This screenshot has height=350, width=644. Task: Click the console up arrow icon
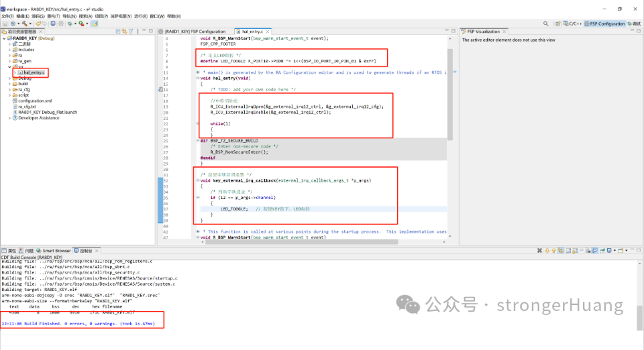[x=553, y=250]
